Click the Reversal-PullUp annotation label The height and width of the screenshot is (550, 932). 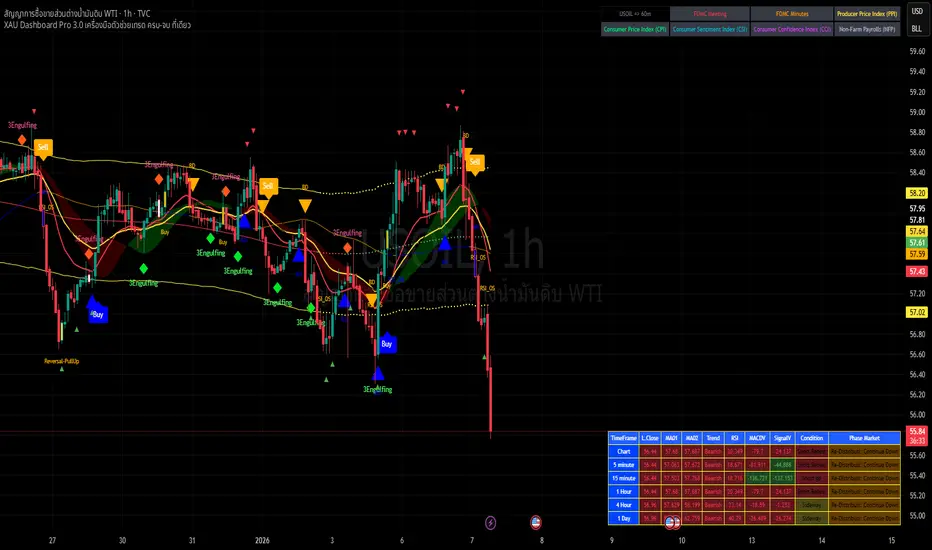tap(62, 361)
